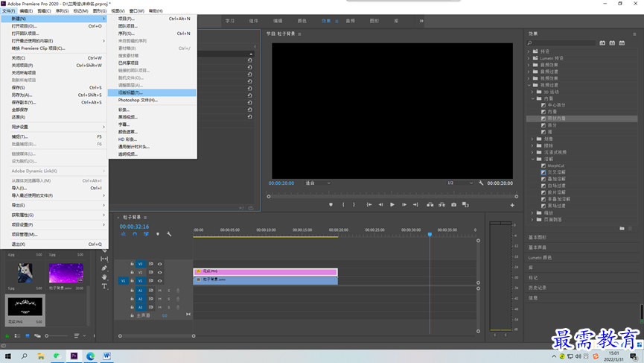Open 基本图形 panel

[x=538, y=237]
